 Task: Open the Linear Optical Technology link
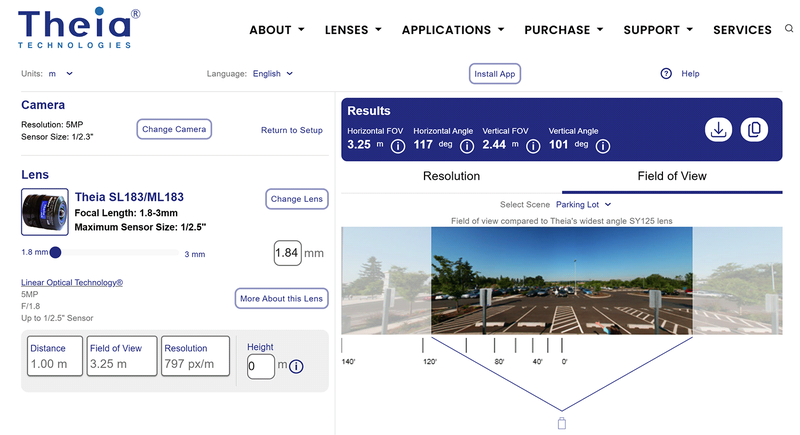tap(72, 283)
